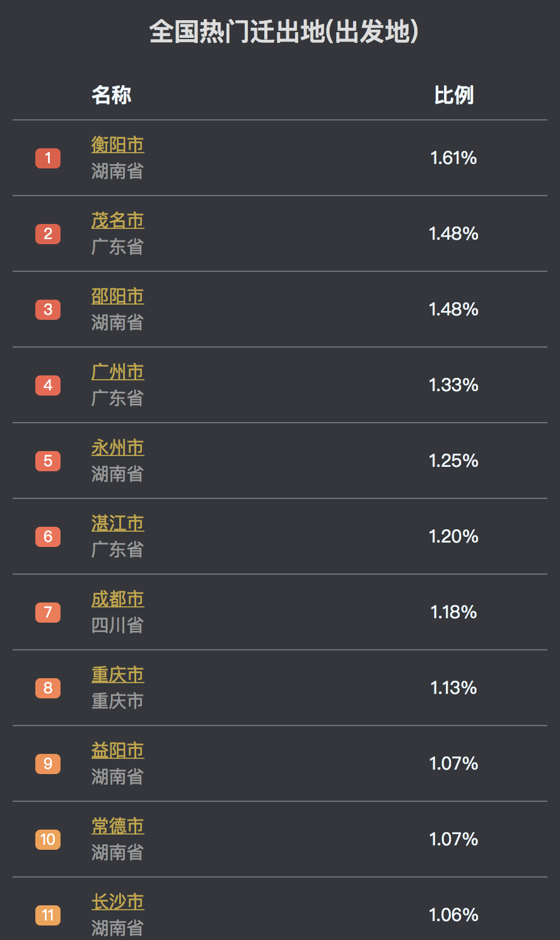Viewport: 560px width, 940px height.
Task: Select the 重庆市 city link
Action: point(117,675)
